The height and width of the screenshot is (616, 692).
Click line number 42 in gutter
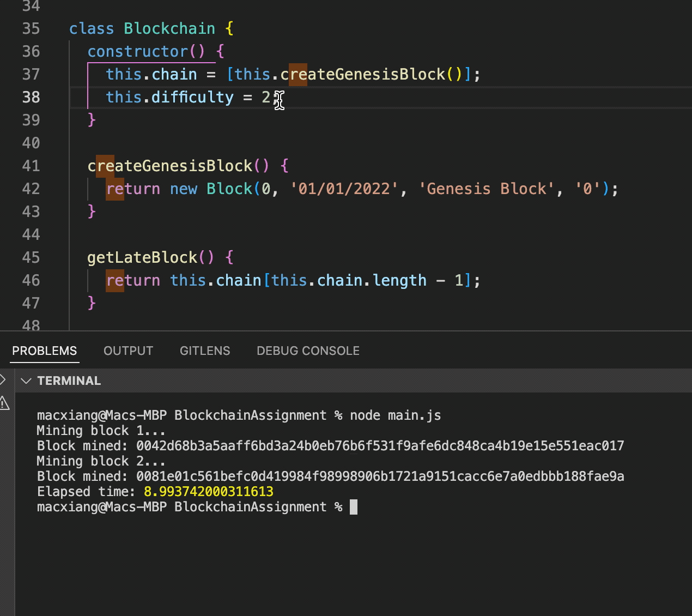click(x=31, y=189)
